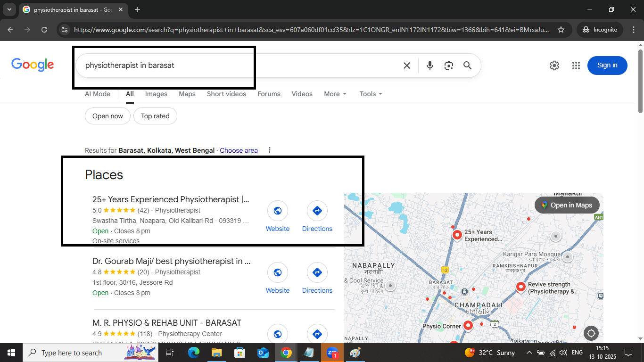Switch to the Maps tab

pos(187,94)
